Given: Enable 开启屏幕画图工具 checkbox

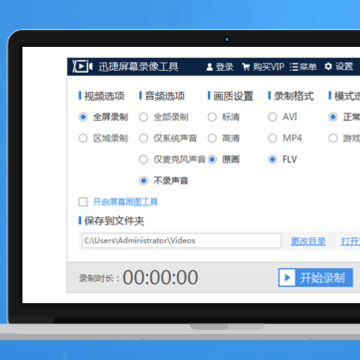Looking at the screenshot, I should click(x=83, y=202).
